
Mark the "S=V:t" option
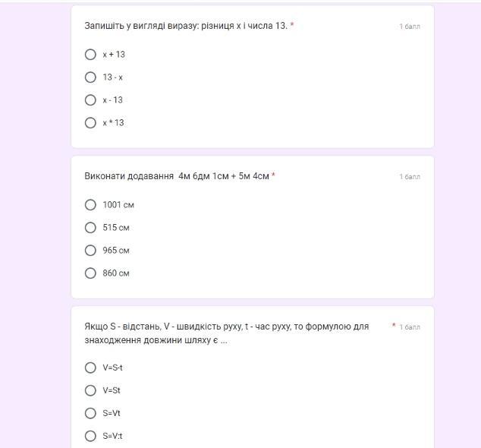[90, 437]
